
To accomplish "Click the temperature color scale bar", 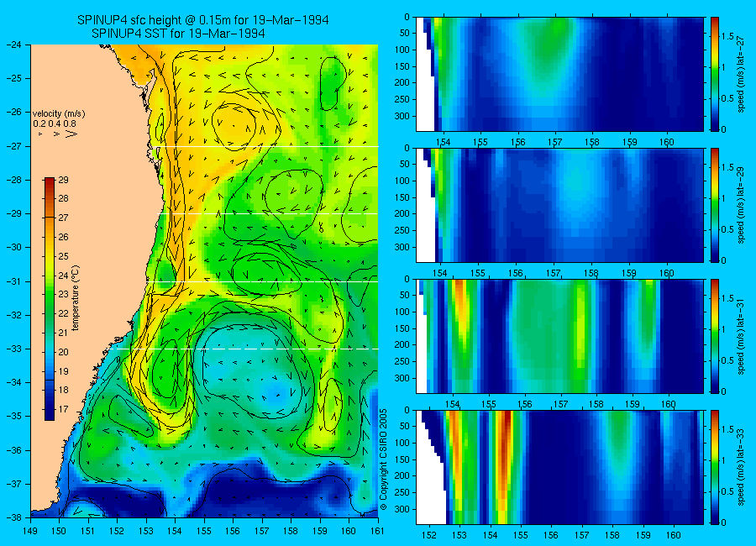I will pos(50,299).
